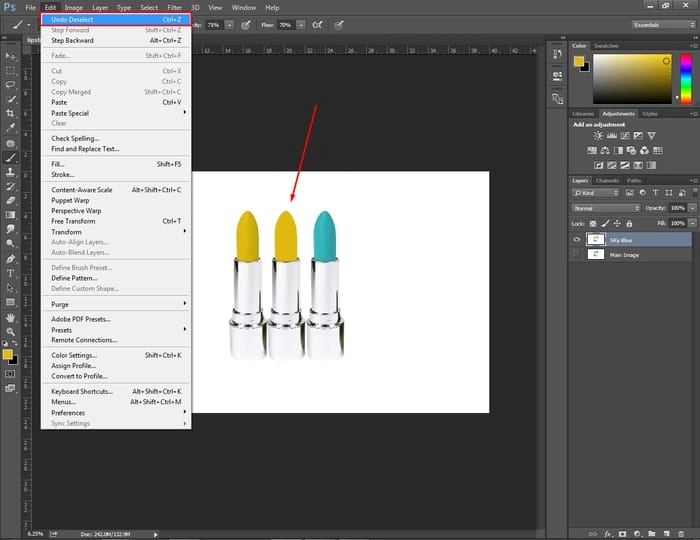The width and height of the screenshot is (700, 540).
Task: Select the Hand tool
Action: [x=10, y=317]
